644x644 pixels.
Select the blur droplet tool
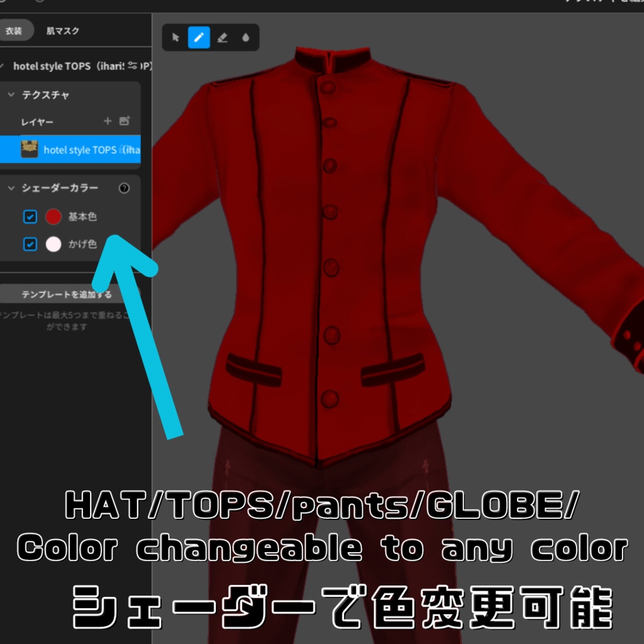click(x=246, y=38)
